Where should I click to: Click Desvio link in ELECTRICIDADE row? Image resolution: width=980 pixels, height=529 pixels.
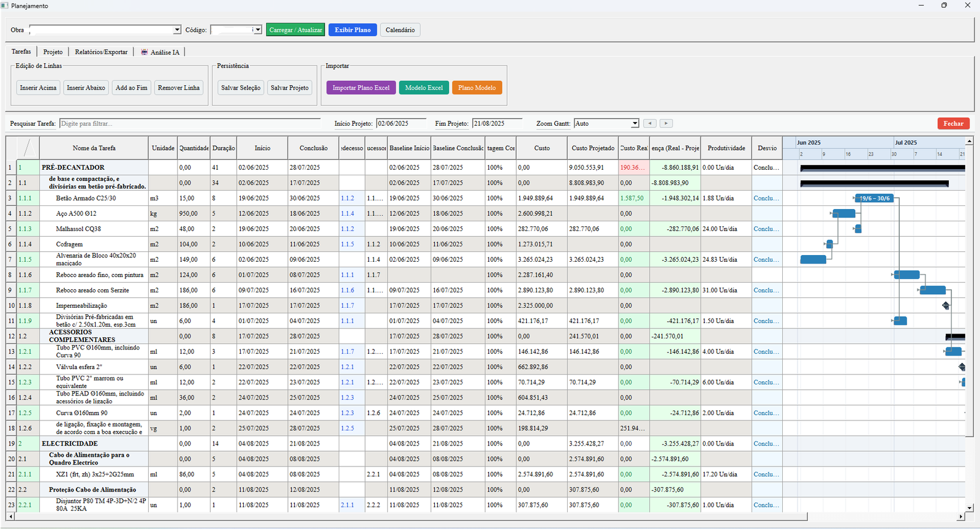click(766, 443)
